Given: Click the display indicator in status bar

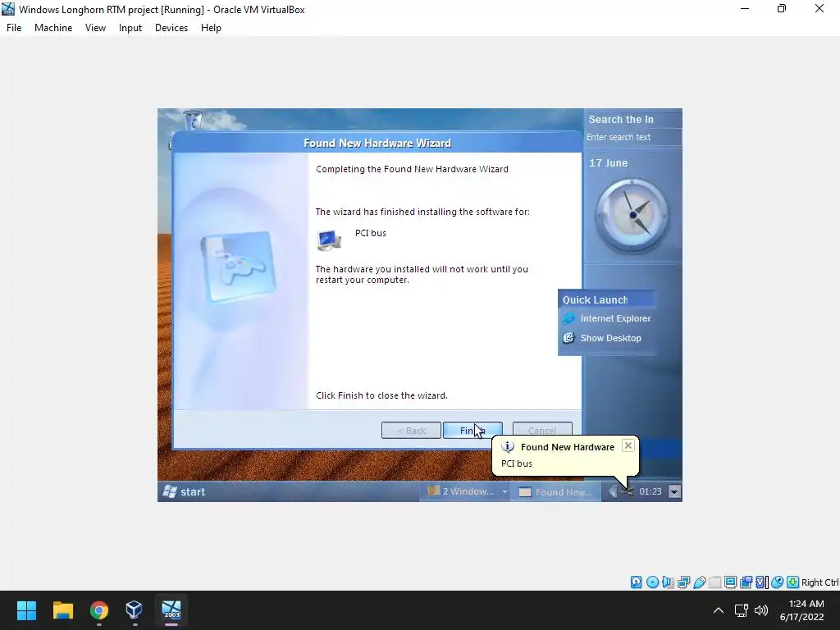Looking at the screenshot, I should (x=730, y=582).
